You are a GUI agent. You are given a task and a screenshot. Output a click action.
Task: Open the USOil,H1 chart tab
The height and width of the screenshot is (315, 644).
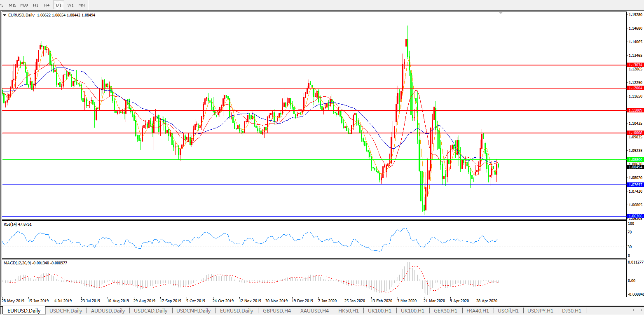coord(508,311)
